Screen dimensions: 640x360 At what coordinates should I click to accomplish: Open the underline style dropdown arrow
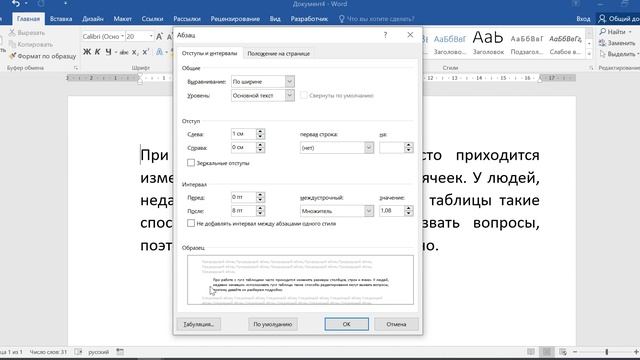click(116, 52)
